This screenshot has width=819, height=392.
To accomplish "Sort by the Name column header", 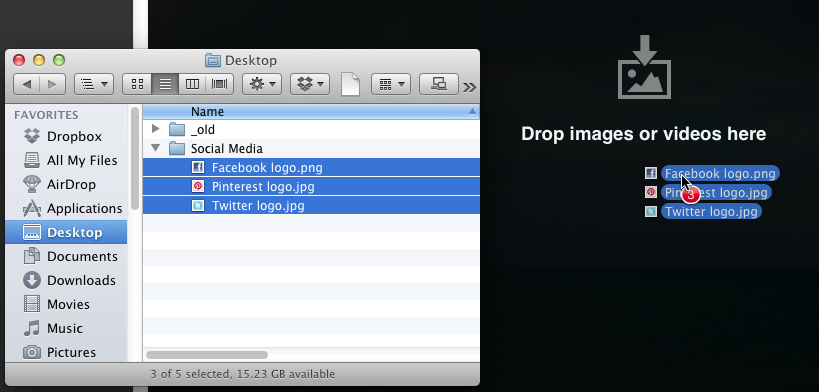I will pos(311,111).
